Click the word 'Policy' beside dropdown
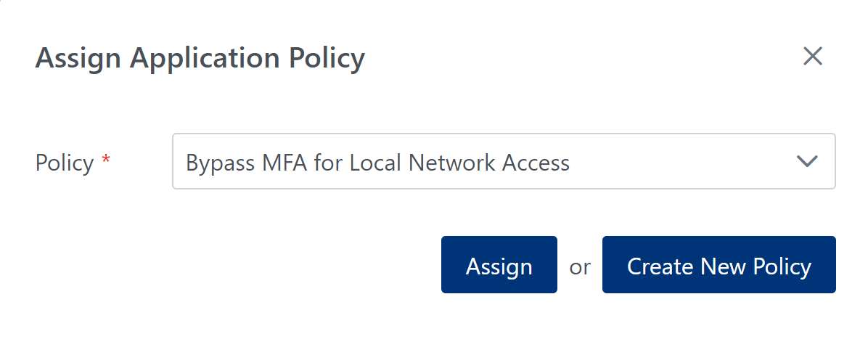868x347 pixels. pyautogui.click(x=65, y=163)
